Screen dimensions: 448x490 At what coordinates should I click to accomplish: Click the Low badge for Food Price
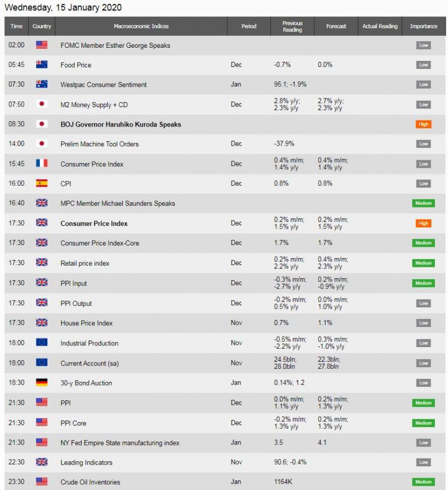[x=424, y=65]
